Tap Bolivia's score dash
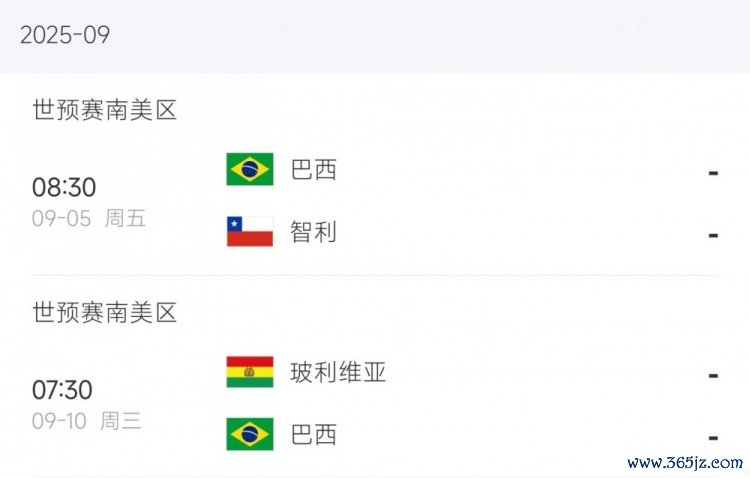 click(x=713, y=376)
